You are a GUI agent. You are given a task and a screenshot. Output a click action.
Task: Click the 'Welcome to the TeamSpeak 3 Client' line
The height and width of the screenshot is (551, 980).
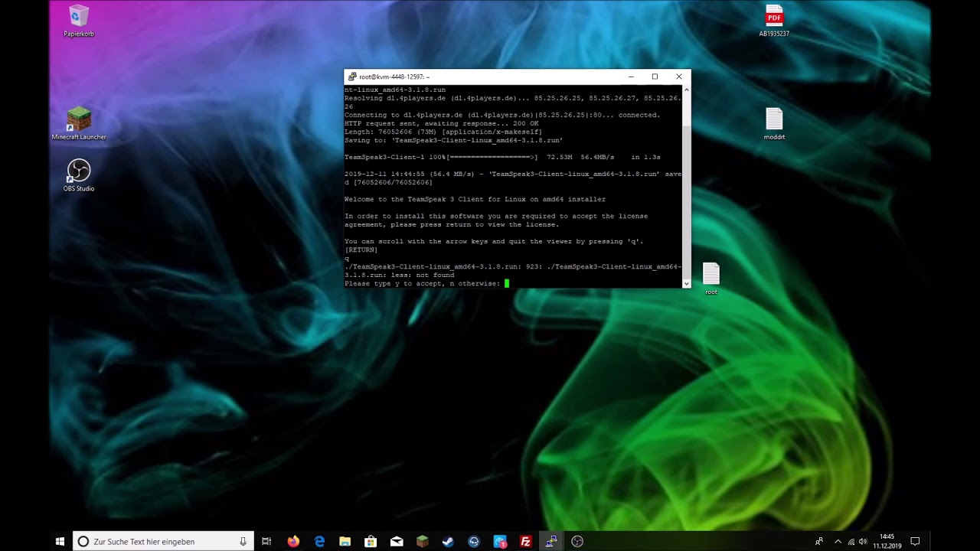475,199
